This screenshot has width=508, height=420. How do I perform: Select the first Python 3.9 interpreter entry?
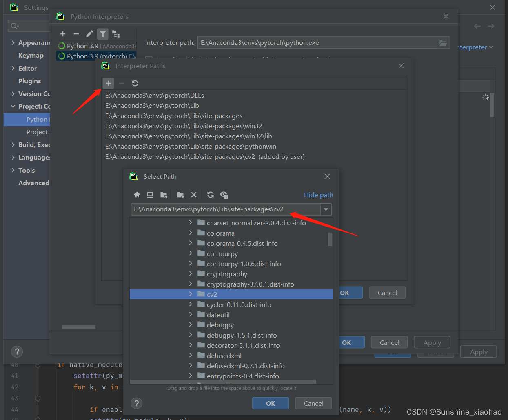(x=97, y=46)
